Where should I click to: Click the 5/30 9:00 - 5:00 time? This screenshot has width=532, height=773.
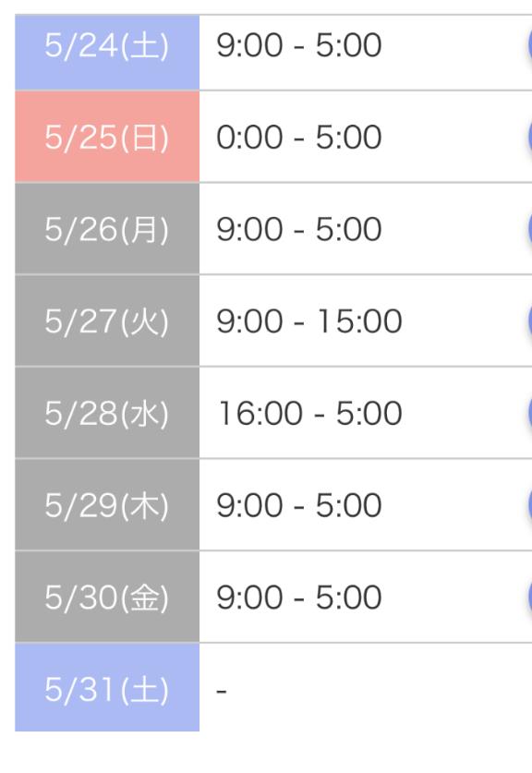tap(298, 598)
